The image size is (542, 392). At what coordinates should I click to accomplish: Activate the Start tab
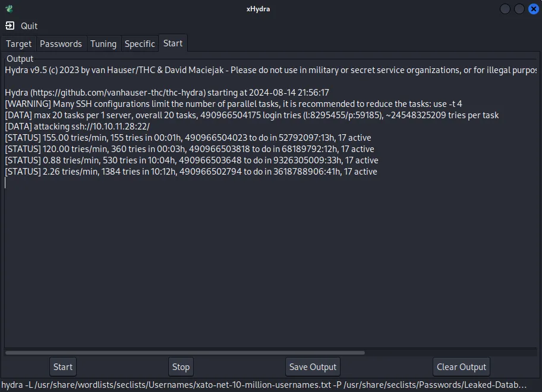(173, 43)
